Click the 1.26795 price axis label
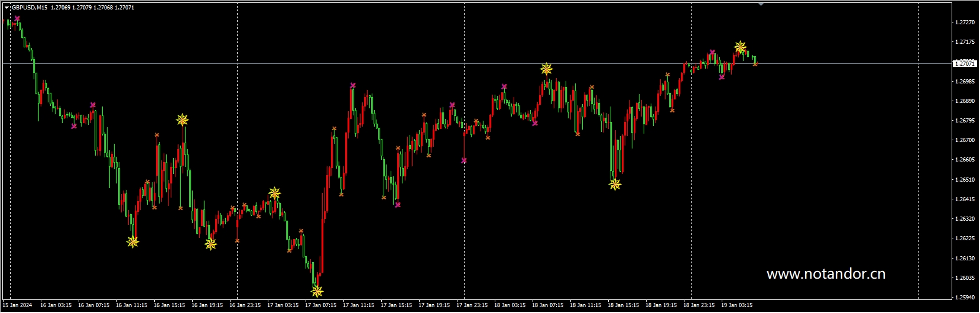This screenshot has height=313, width=980. click(965, 121)
